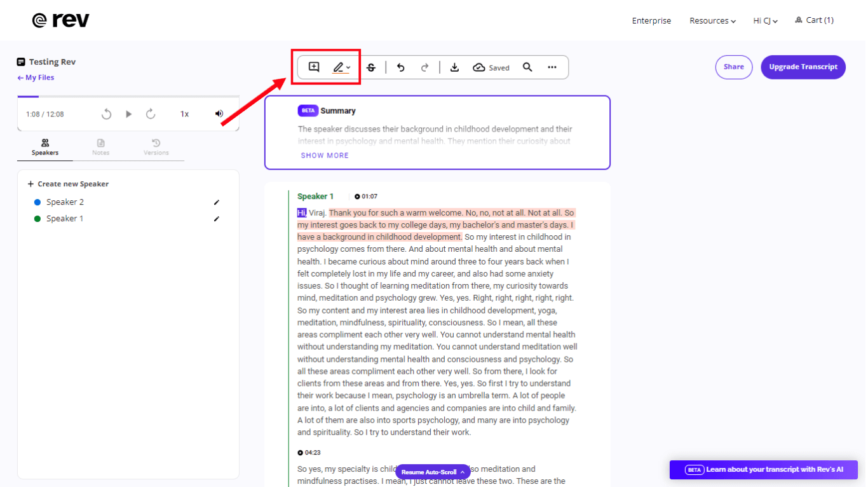Apply strikethrough formatting tool
This screenshot has width=868, height=487.
coord(371,67)
